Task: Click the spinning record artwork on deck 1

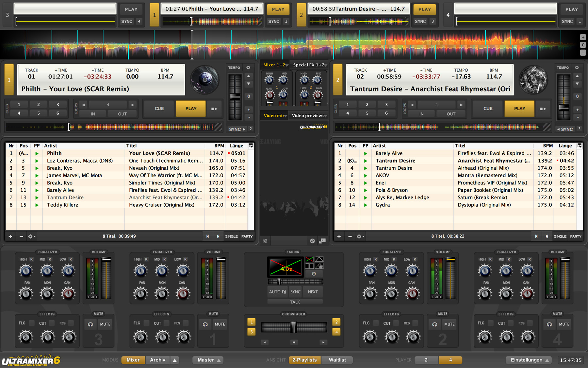Action: click(x=204, y=79)
